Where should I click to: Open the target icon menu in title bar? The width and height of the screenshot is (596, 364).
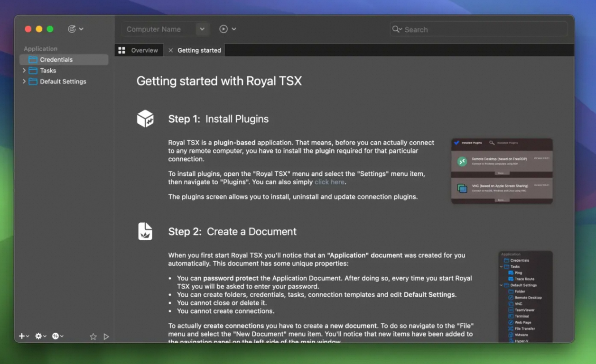click(x=72, y=29)
